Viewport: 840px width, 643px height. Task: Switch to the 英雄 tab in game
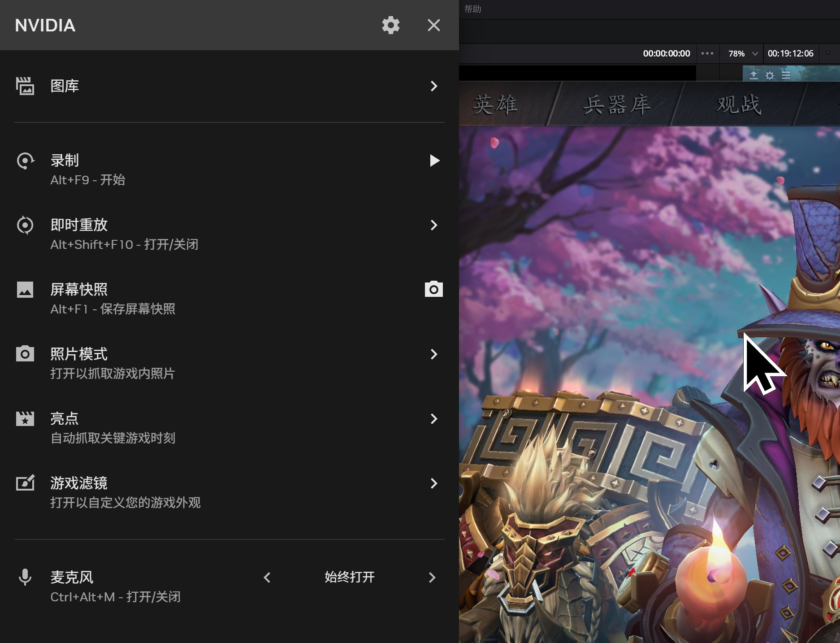(495, 105)
